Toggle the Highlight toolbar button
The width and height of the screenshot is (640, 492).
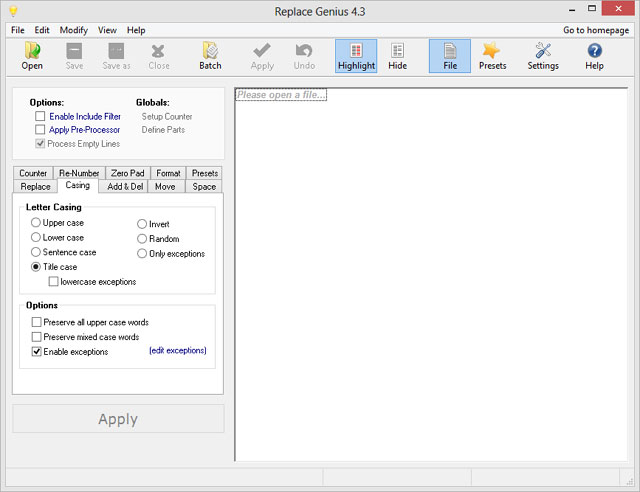356,56
